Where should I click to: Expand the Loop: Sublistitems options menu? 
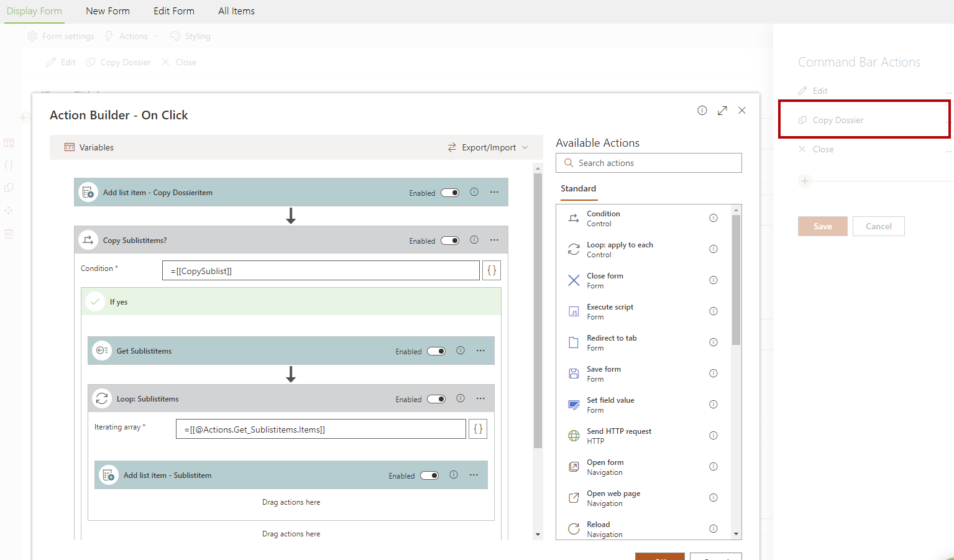coord(480,398)
